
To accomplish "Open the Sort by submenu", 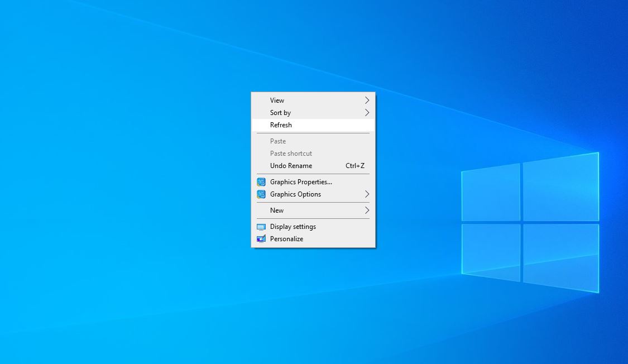I will coord(313,113).
